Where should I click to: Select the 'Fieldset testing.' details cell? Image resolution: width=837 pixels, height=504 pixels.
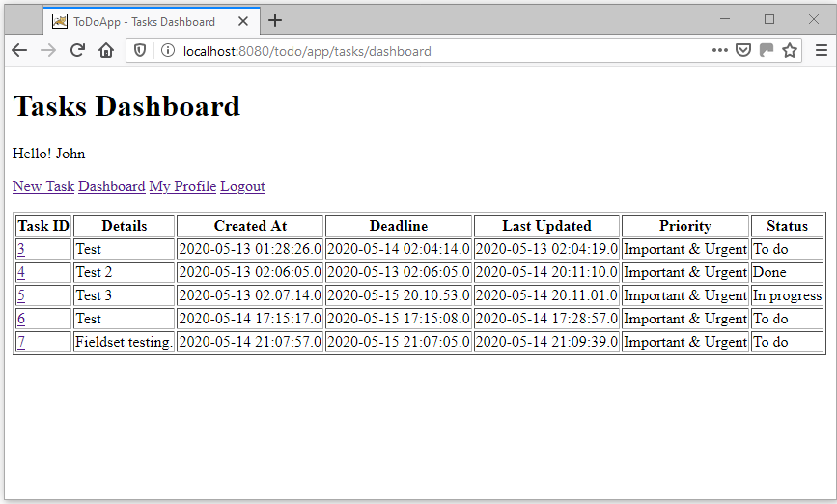[x=124, y=342]
